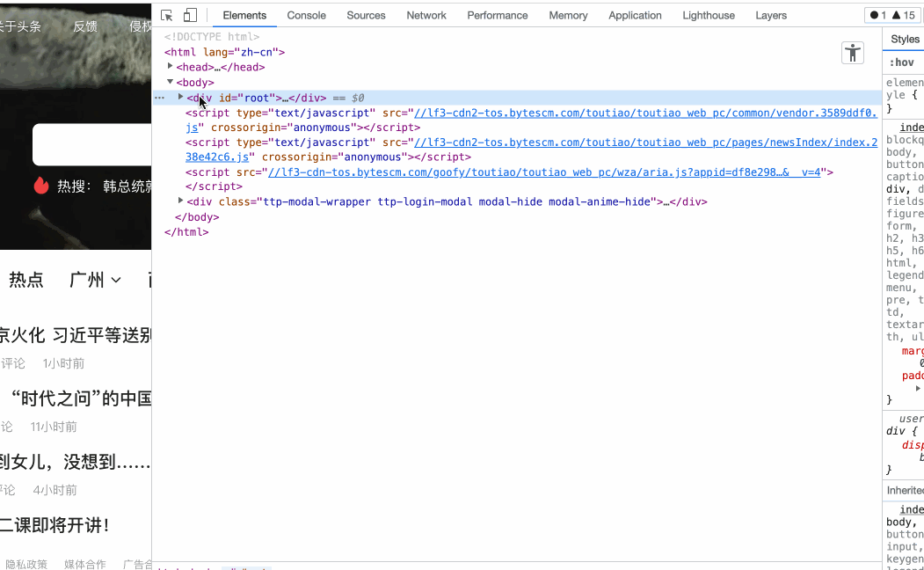The height and width of the screenshot is (570, 924).
Task: Expand the padding shorthand triangle in Styles
Action: [918, 388]
